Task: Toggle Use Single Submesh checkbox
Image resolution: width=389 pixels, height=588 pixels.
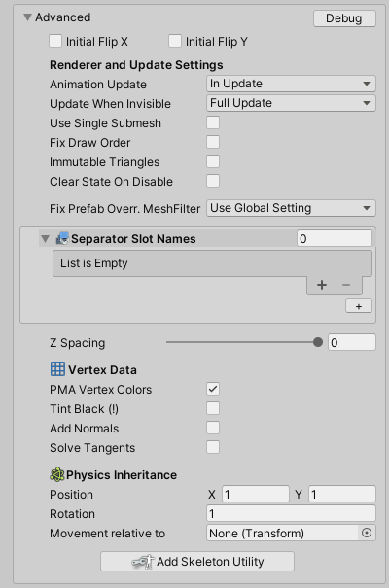Action: coord(213,122)
